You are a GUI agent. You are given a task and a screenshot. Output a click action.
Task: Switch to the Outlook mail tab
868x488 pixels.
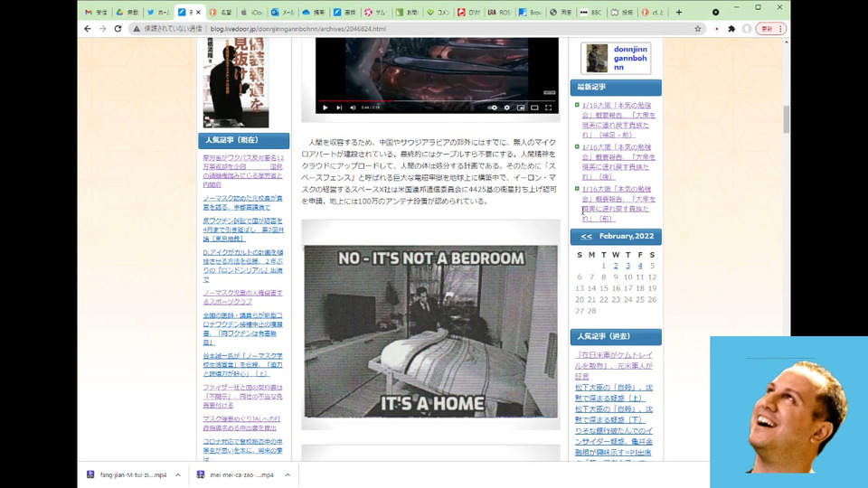click(x=282, y=12)
